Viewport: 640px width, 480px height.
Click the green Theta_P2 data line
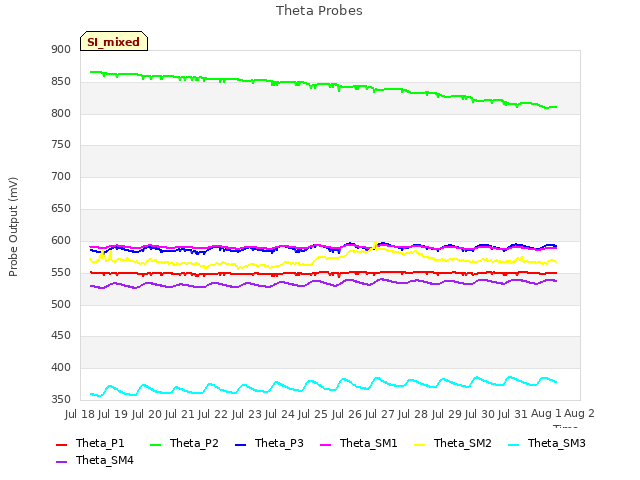click(323, 84)
